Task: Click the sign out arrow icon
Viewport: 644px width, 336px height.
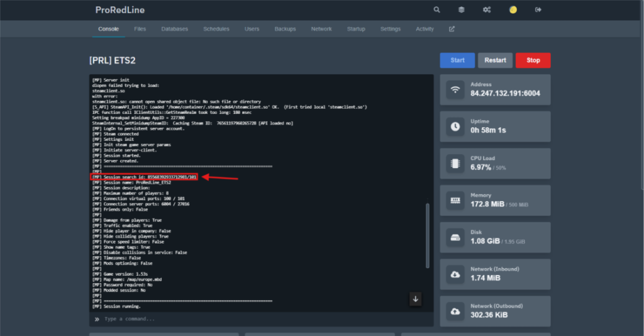Action: [538, 9]
